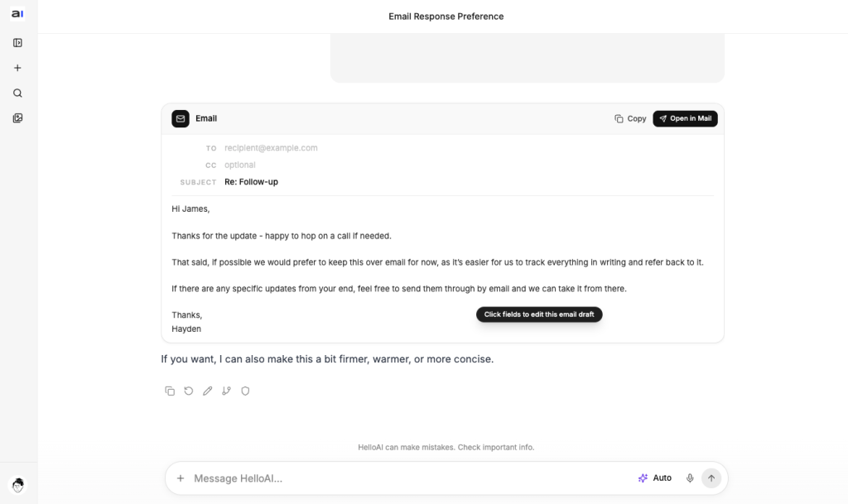Viewport: 848px width, 504px height.
Task: Send message with arrow button
Action: [x=711, y=478]
